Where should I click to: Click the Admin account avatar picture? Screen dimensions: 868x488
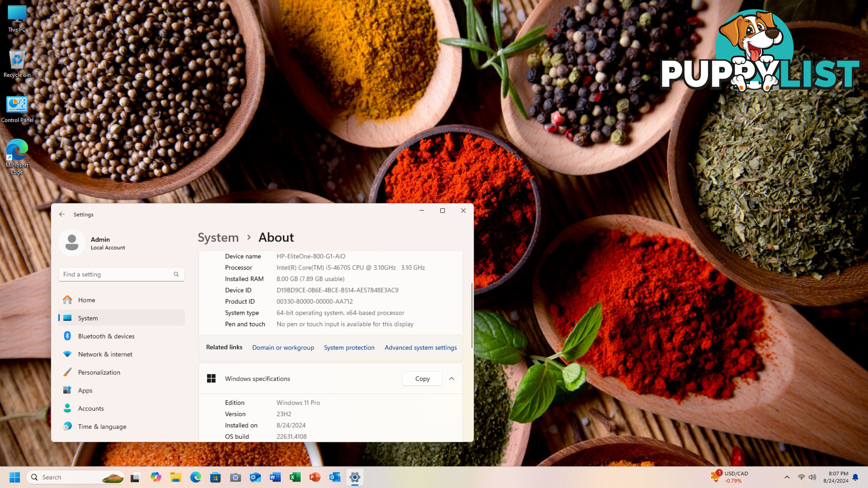[72, 242]
